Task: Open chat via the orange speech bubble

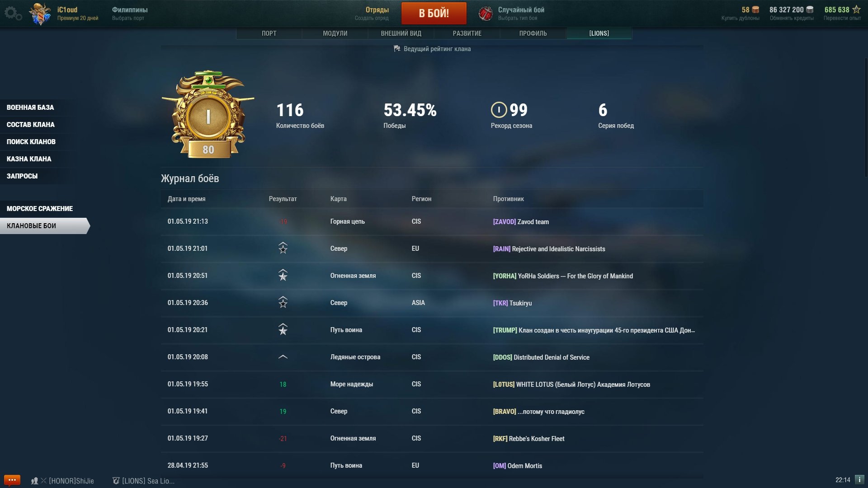Action: pos(12,480)
